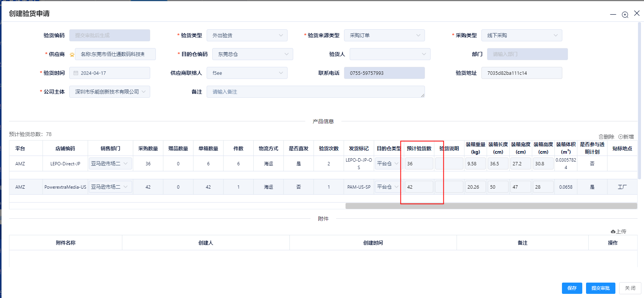Click the 上传 upload icon for attachments
644x298 pixels.
pyautogui.click(x=613, y=231)
